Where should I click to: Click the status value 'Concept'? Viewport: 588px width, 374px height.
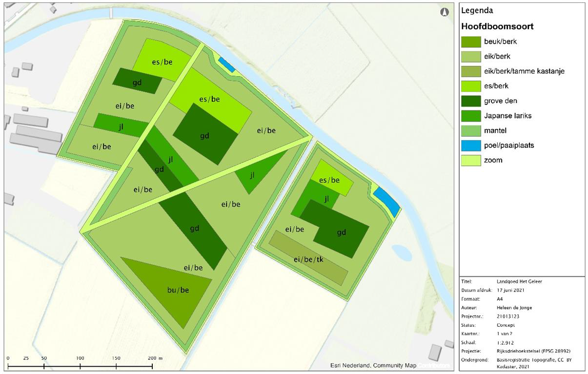(506, 325)
